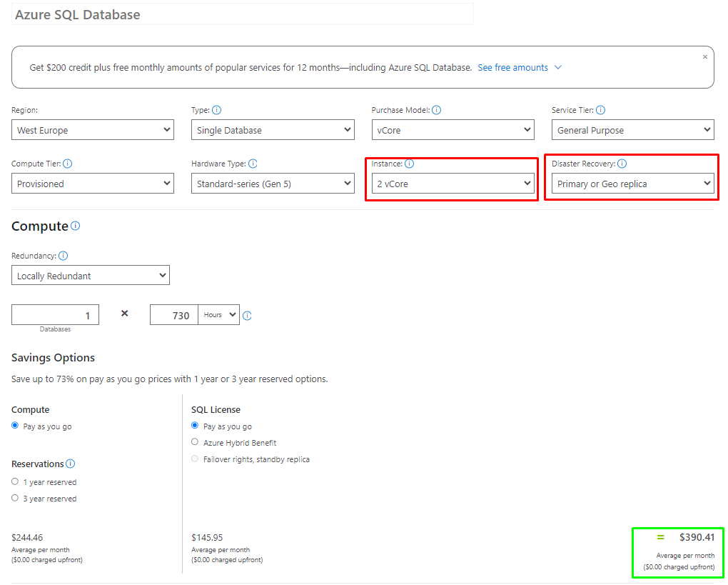The width and height of the screenshot is (728, 585).
Task: Show info tooltip for Compute Tier
Action: click(x=67, y=164)
